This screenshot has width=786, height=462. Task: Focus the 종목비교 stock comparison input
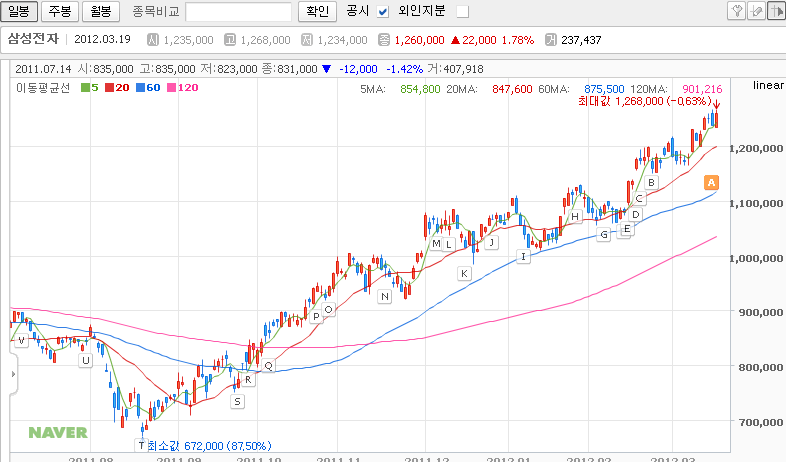239,12
